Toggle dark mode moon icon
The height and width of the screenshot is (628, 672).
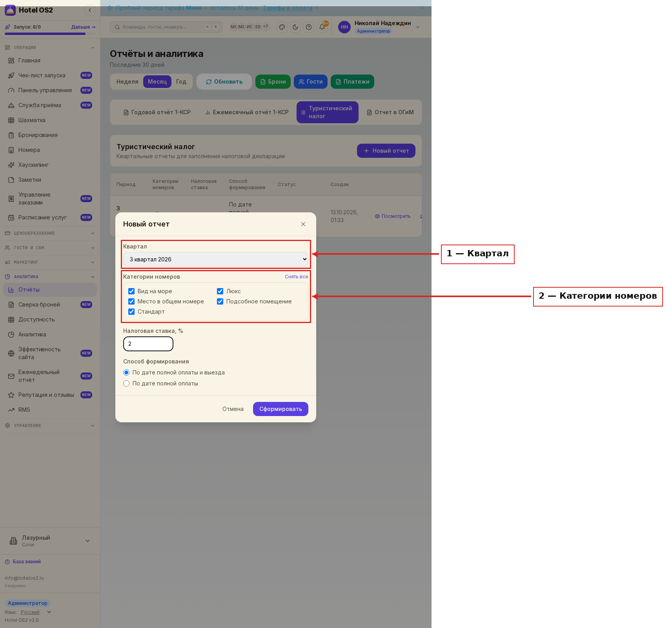point(295,27)
